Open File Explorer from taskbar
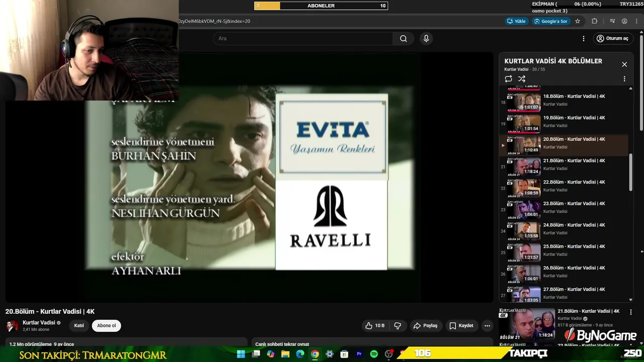Viewport: 644px width, 362px height. pos(285,354)
